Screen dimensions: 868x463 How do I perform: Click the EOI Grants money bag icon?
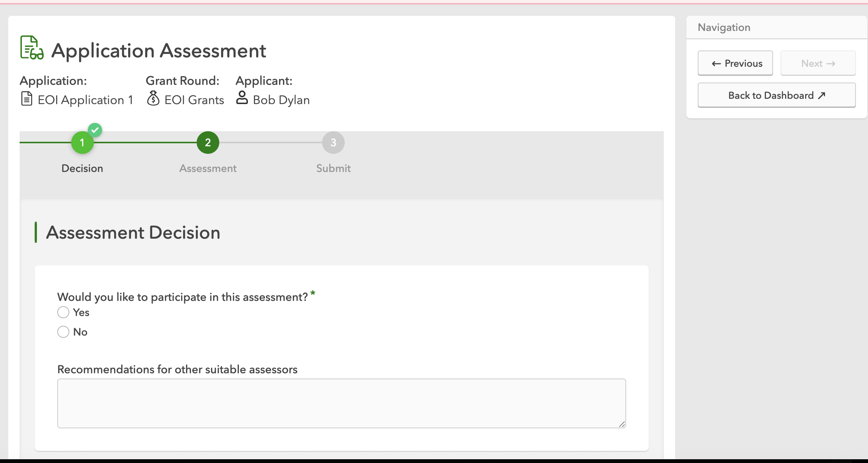point(153,98)
